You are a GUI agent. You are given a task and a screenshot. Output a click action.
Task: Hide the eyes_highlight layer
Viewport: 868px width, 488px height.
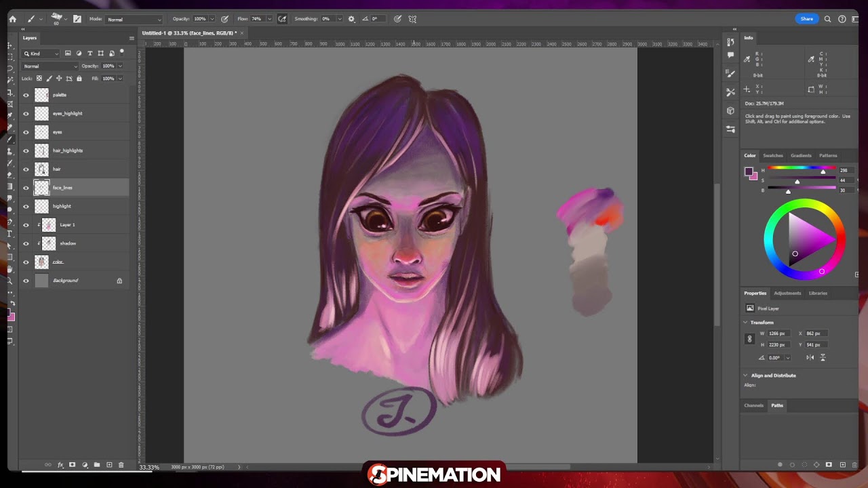click(x=26, y=113)
